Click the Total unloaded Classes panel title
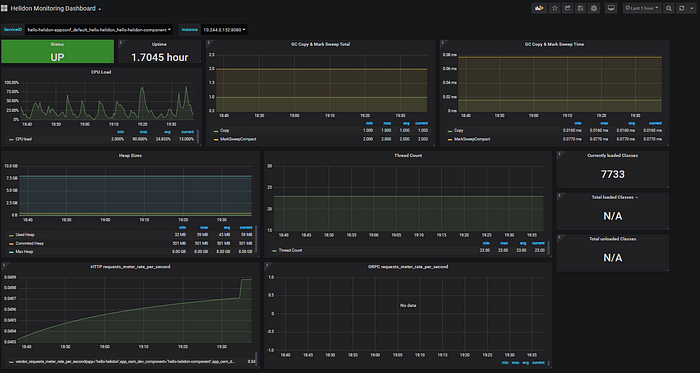This screenshot has height=373, width=700. point(612,239)
